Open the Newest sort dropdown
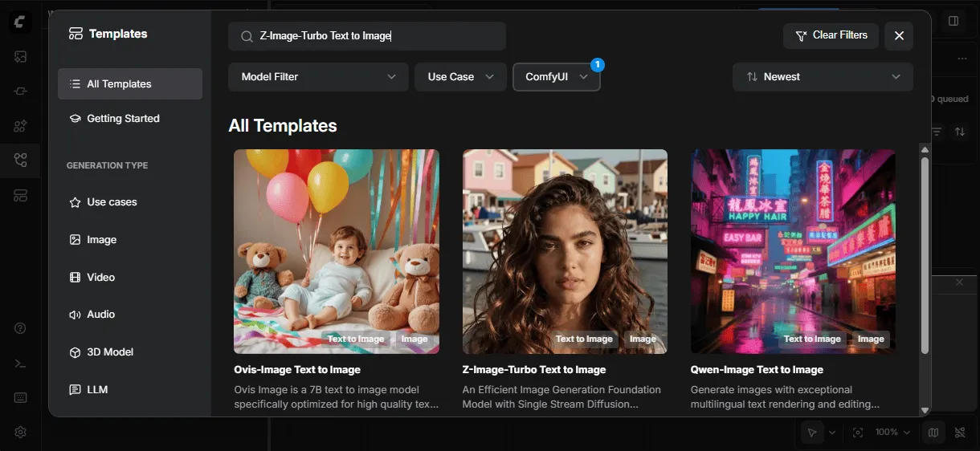 click(823, 77)
